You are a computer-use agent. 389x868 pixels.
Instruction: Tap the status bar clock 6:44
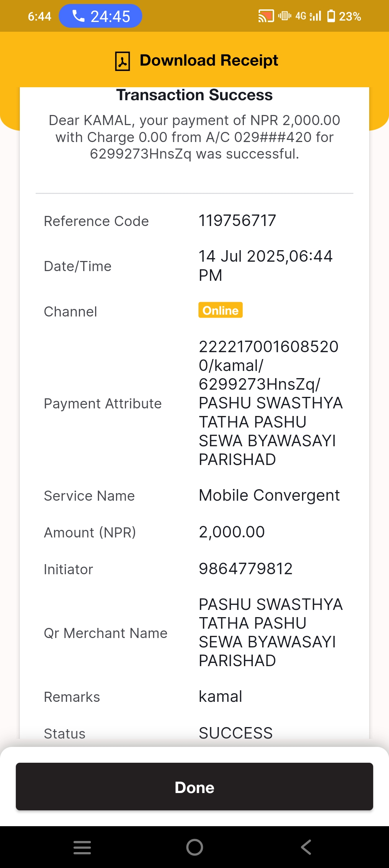pyautogui.click(x=40, y=16)
